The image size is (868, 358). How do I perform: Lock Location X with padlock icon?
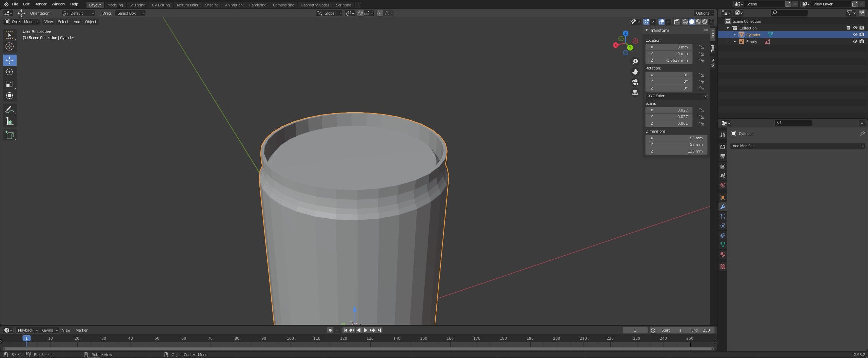[x=702, y=47]
